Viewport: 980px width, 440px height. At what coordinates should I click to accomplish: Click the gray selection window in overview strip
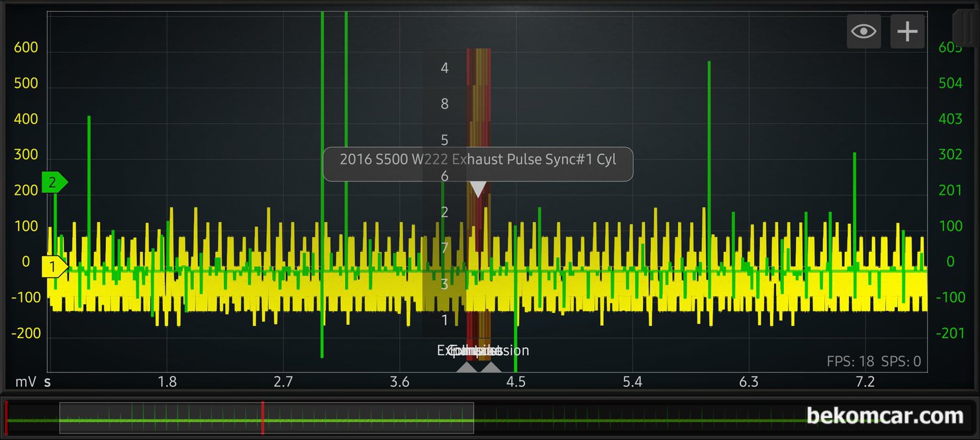[x=166, y=417]
